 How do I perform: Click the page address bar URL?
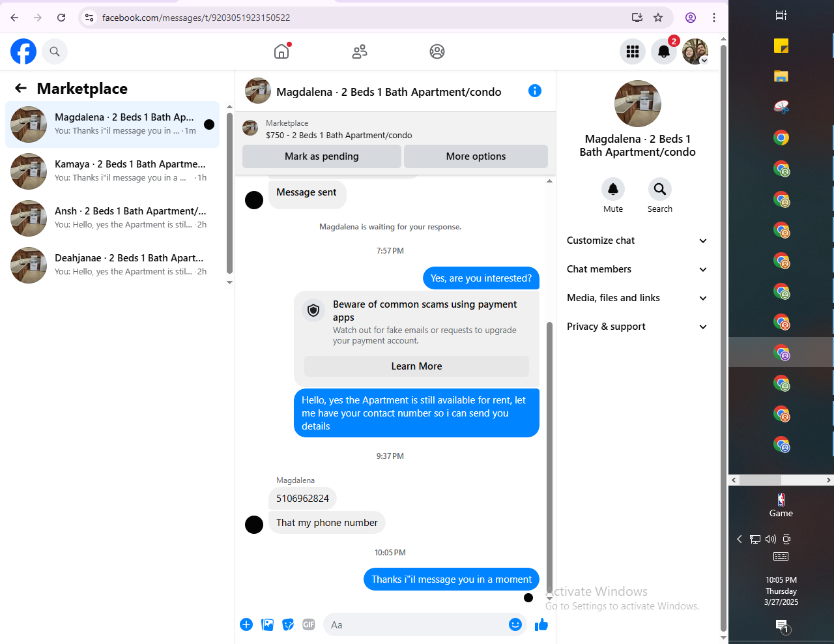[196, 18]
